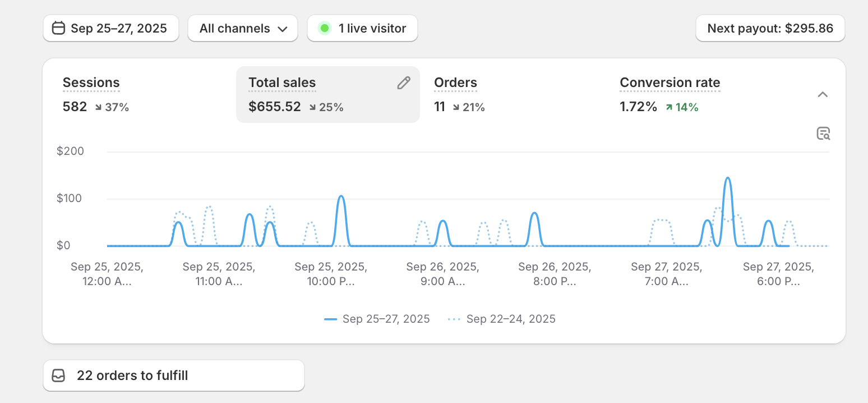Select the Total sales metric card
The height and width of the screenshot is (403, 868).
point(327,94)
